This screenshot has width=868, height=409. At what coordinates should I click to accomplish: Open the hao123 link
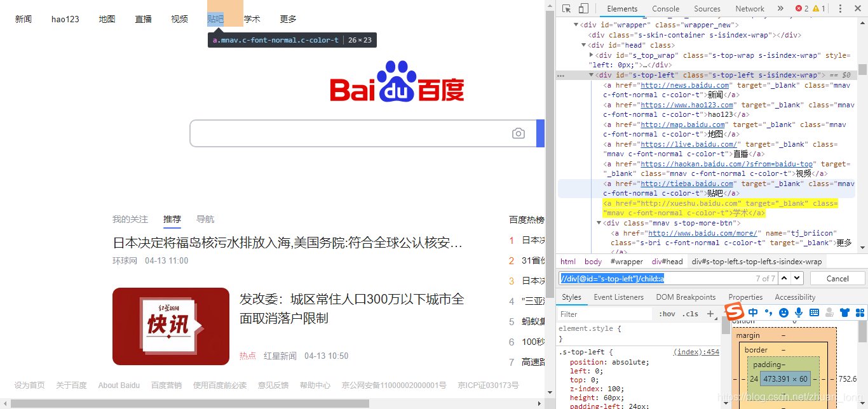click(65, 18)
